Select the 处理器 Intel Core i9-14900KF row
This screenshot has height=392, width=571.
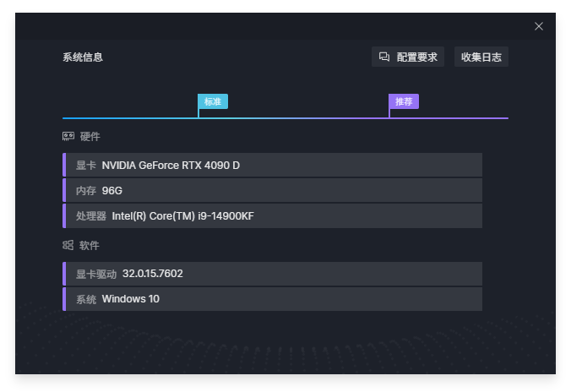click(x=272, y=215)
